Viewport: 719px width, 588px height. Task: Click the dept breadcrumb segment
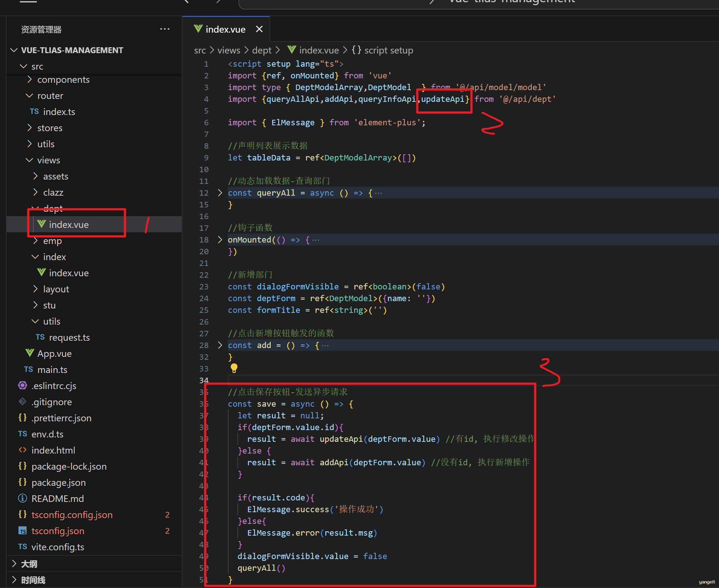262,50
